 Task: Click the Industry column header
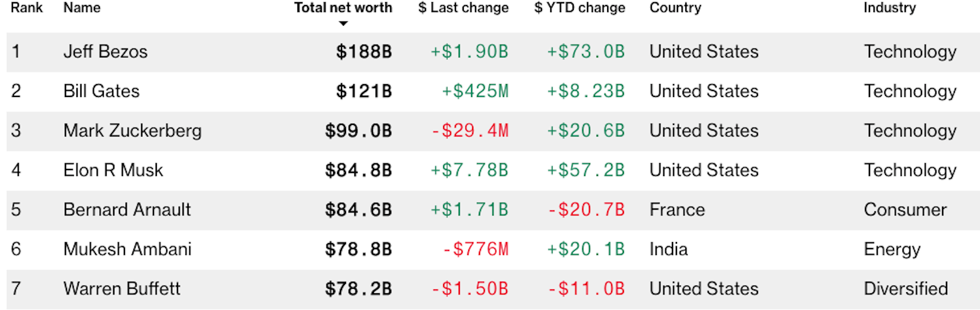[890, 8]
